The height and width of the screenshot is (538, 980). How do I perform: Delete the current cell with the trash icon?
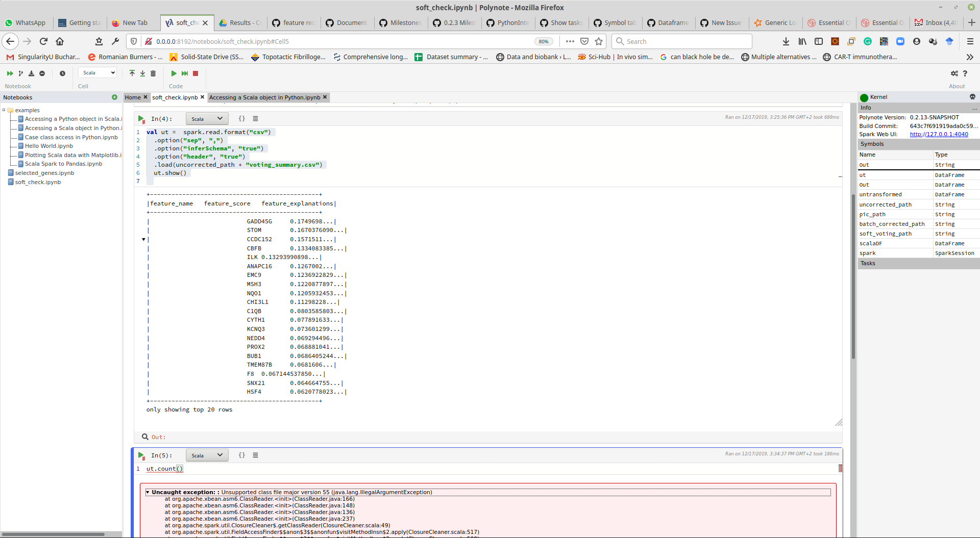click(154, 73)
